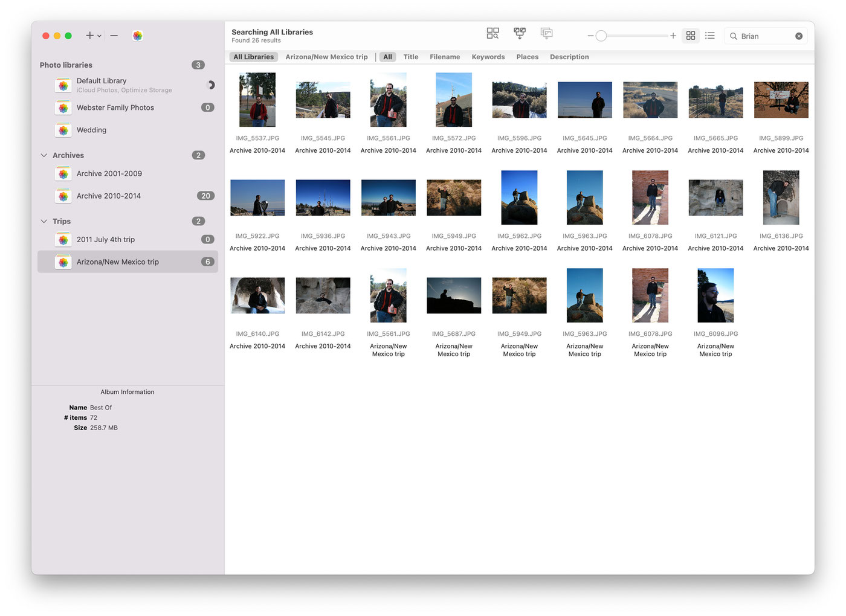Select Archive 2010-2014 in the sidebar
This screenshot has height=616, width=846.
109,196
